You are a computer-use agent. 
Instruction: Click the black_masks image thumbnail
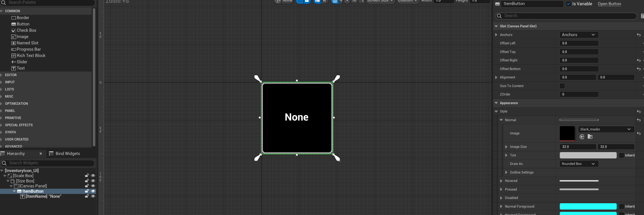(567, 134)
